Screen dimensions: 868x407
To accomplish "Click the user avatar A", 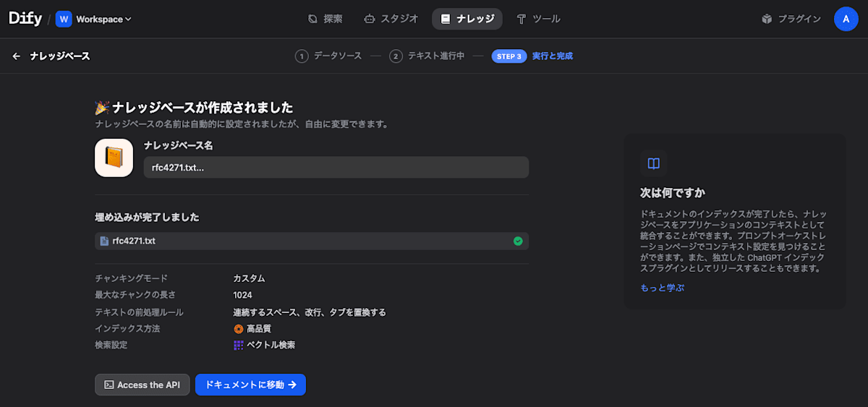I will click(x=846, y=19).
